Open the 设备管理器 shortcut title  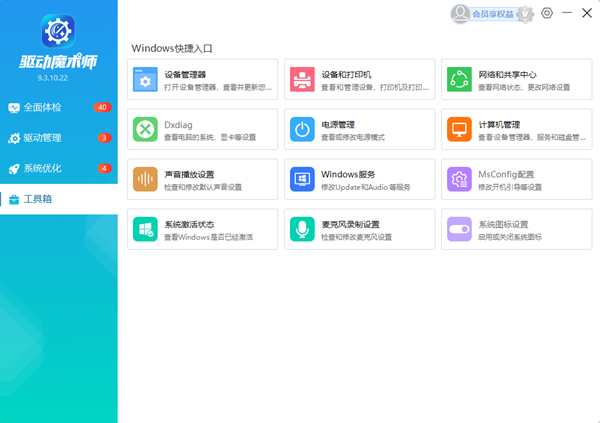pyautogui.click(x=185, y=75)
